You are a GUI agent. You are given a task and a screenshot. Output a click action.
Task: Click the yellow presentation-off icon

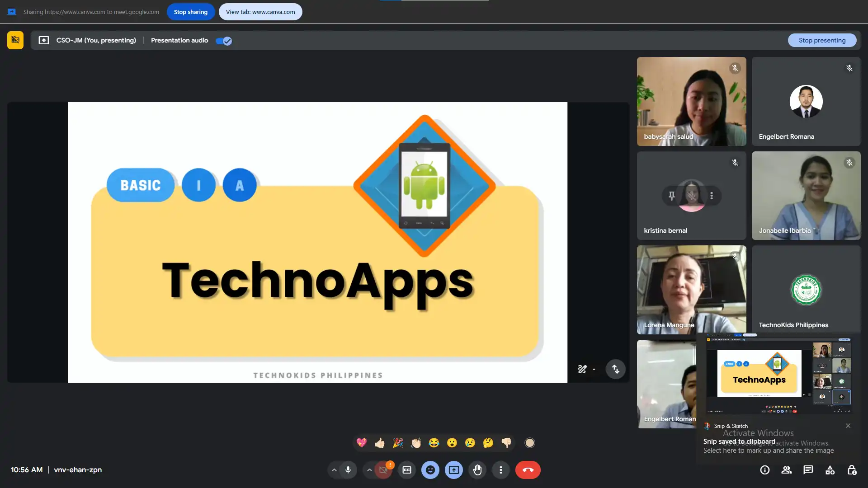pyautogui.click(x=15, y=40)
